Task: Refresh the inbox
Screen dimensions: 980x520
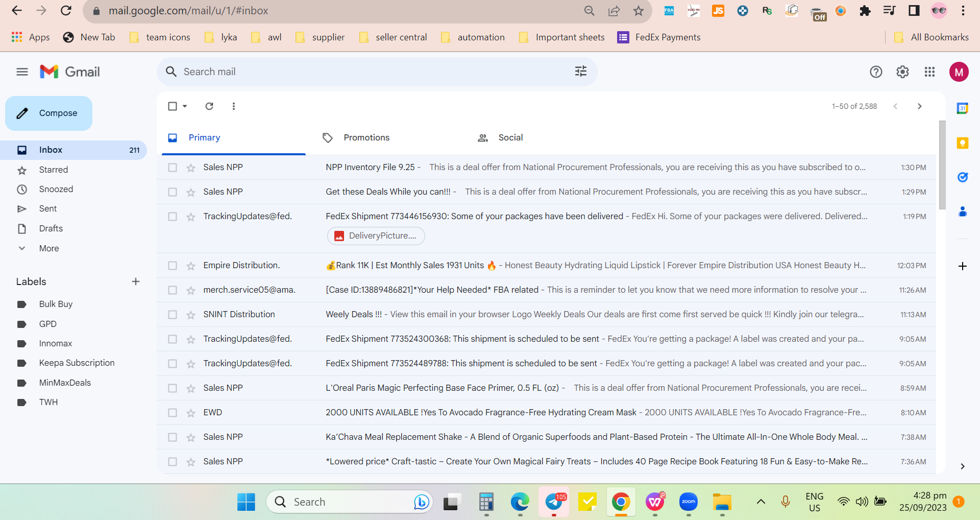Action: pyautogui.click(x=209, y=106)
